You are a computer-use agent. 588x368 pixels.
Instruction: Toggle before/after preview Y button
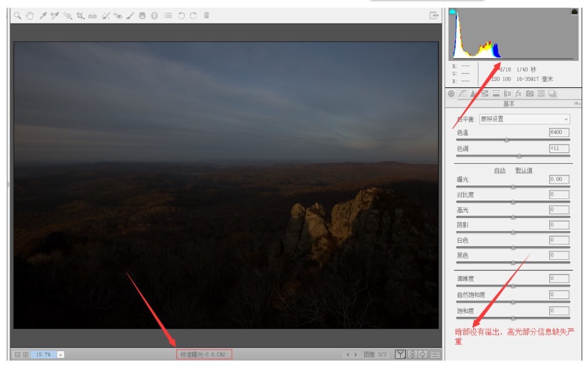(400, 354)
